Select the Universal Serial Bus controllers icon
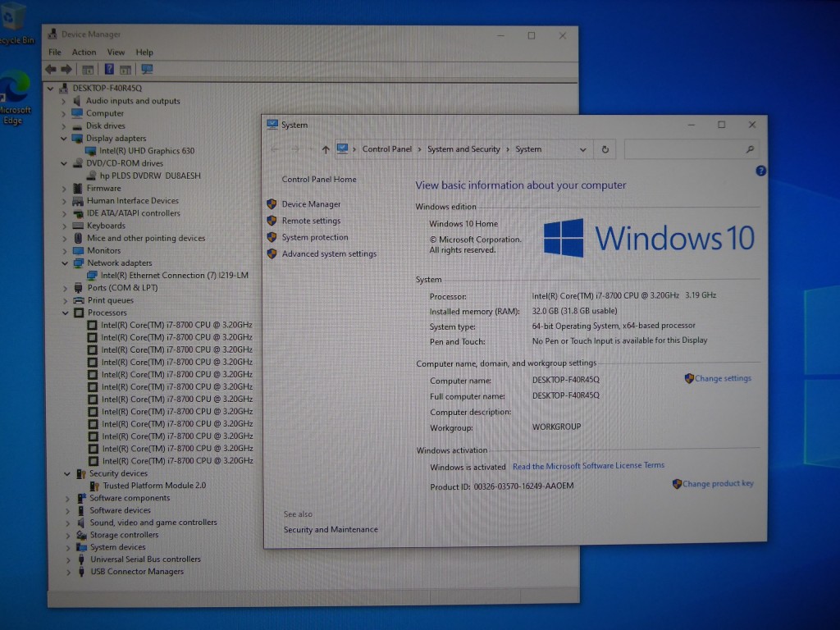This screenshot has width=840, height=630. (81, 559)
